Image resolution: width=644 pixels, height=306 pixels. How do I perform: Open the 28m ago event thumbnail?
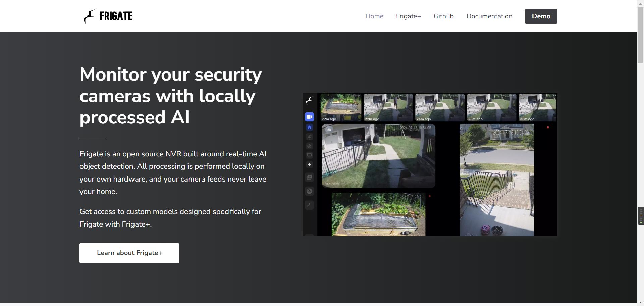491,107
